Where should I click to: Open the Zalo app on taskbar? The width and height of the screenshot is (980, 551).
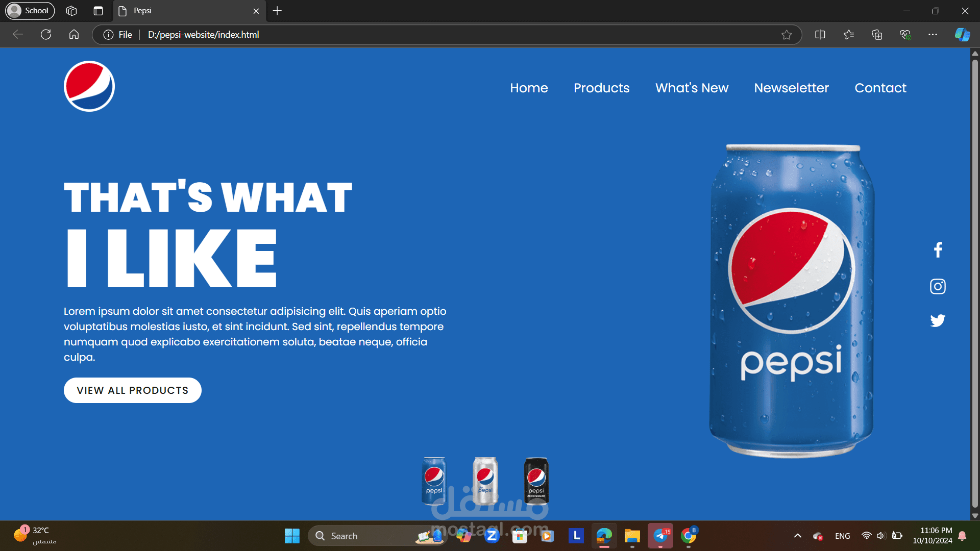(492, 536)
